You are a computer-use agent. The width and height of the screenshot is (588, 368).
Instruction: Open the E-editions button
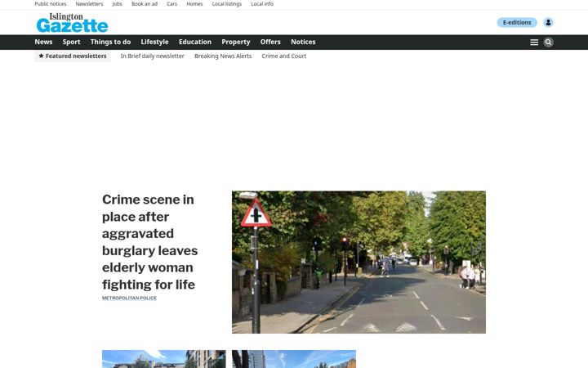pyautogui.click(x=517, y=23)
